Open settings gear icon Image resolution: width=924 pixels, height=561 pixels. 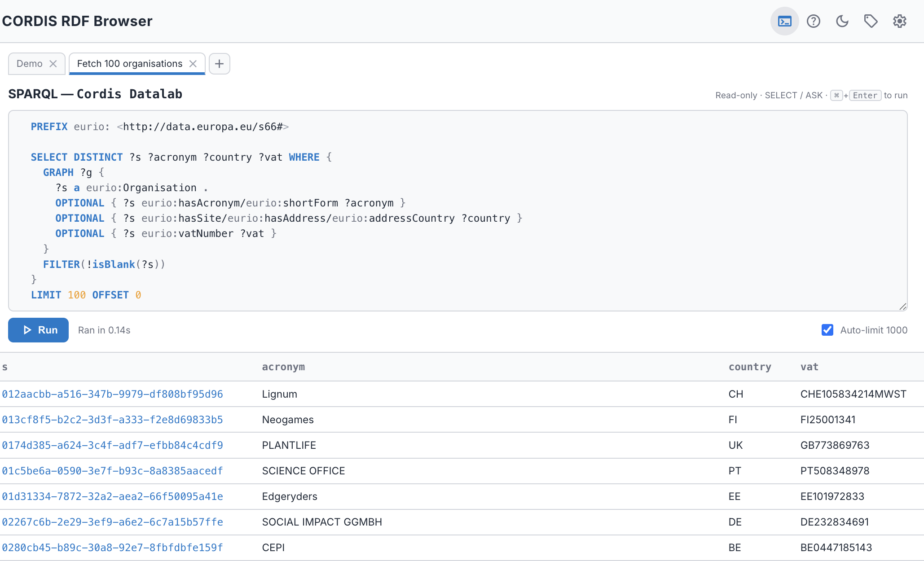click(899, 21)
